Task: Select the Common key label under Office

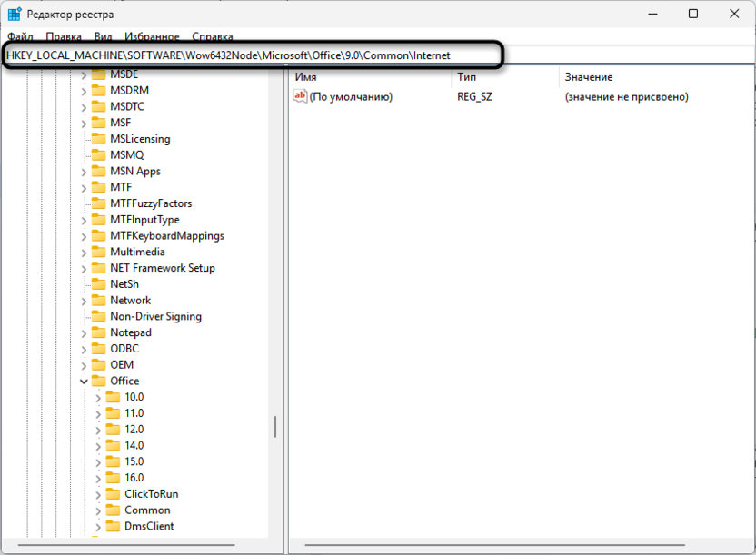Action: [x=147, y=510]
